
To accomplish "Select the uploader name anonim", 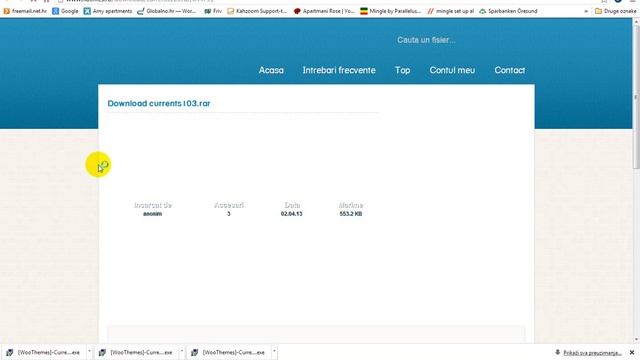I will (153, 214).
